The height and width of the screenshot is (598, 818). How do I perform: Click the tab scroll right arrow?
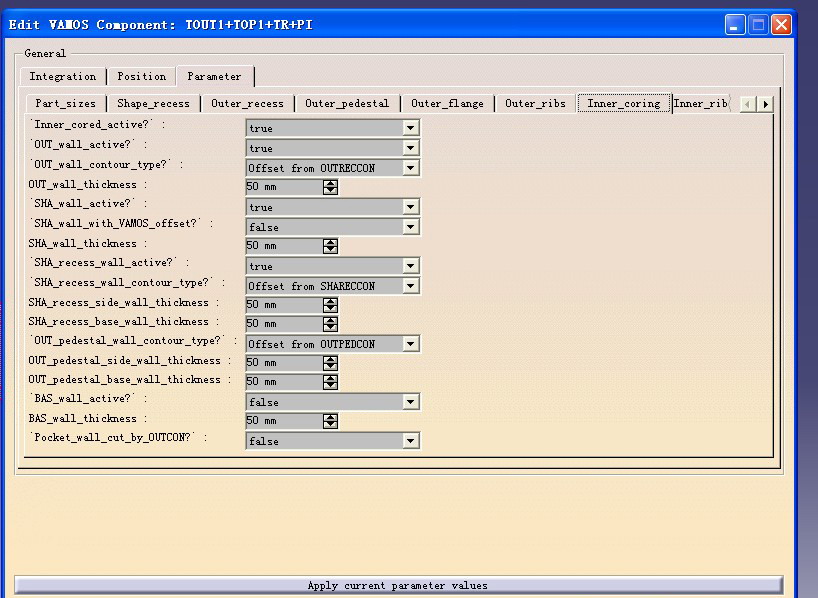click(765, 104)
